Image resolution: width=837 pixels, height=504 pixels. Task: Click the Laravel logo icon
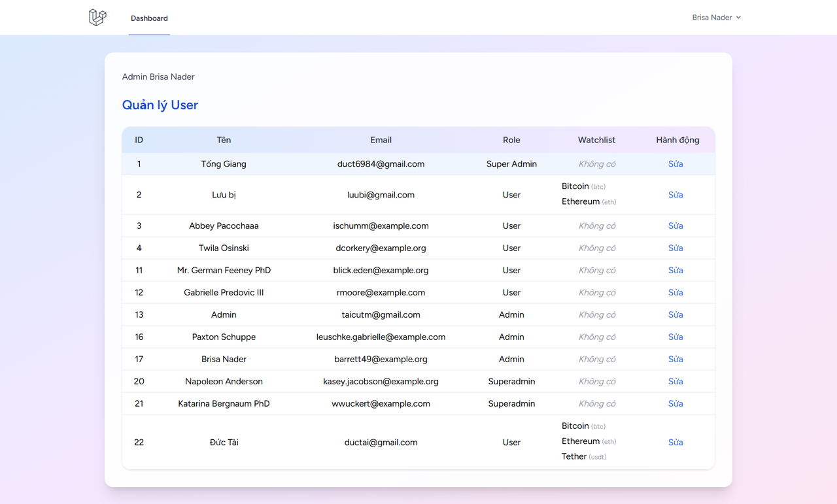[97, 18]
